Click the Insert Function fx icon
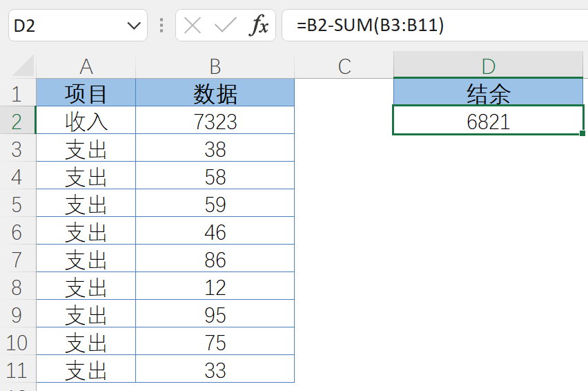 [258, 26]
